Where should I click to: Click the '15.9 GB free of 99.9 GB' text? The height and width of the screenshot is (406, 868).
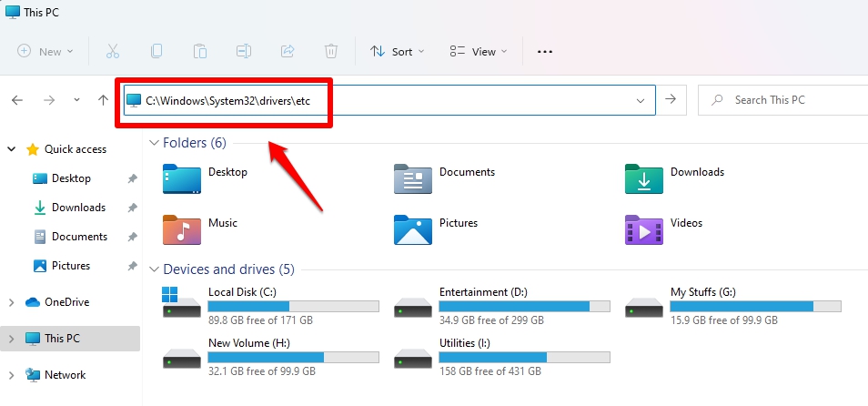724,320
